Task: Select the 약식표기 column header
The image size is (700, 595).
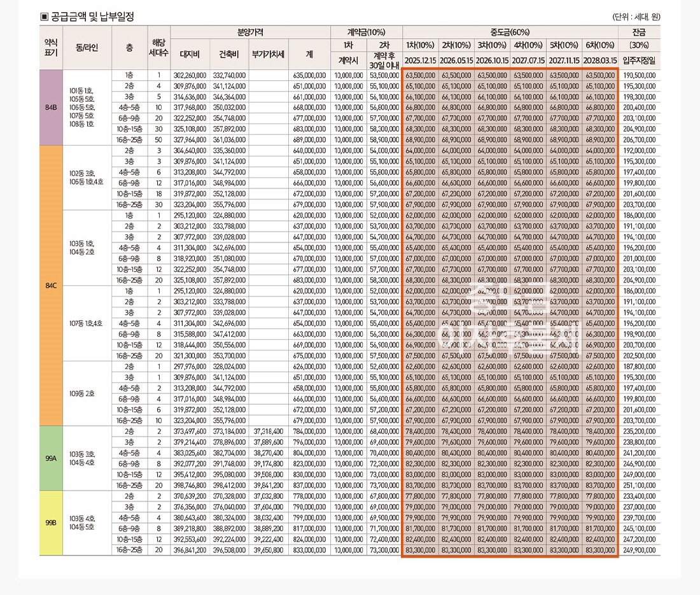Action: click(x=51, y=47)
